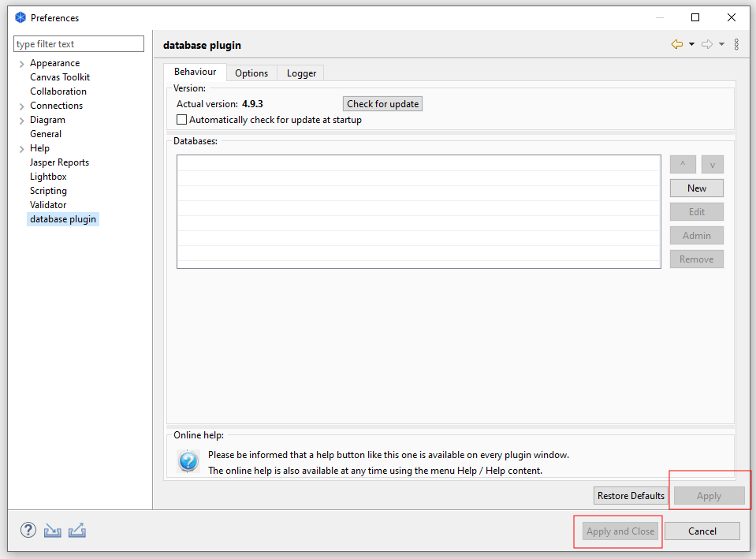Image resolution: width=756 pixels, height=559 pixels.
Task: Expand the Appearance tree item
Action: click(x=21, y=62)
